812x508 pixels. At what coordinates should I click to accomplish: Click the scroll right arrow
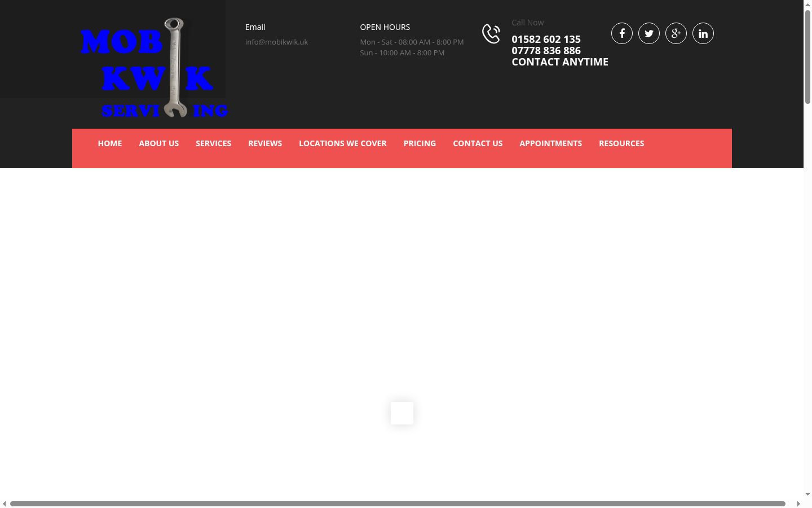click(798, 503)
